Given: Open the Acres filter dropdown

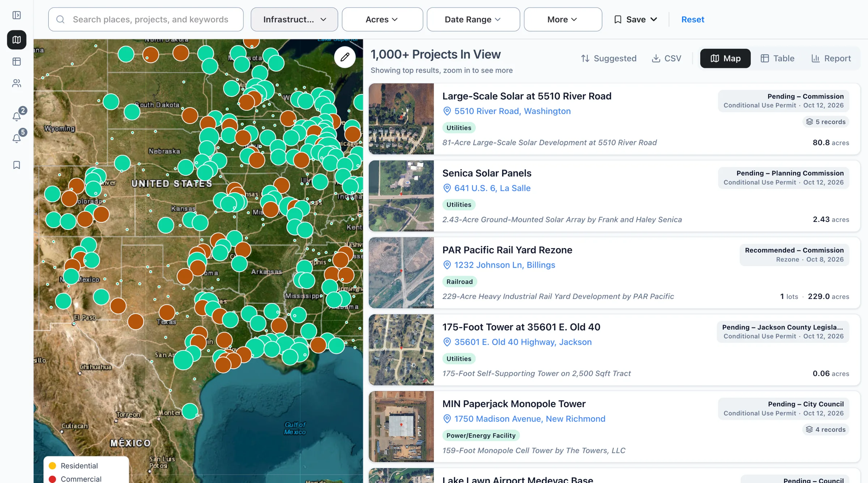Looking at the screenshot, I should click(x=382, y=20).
